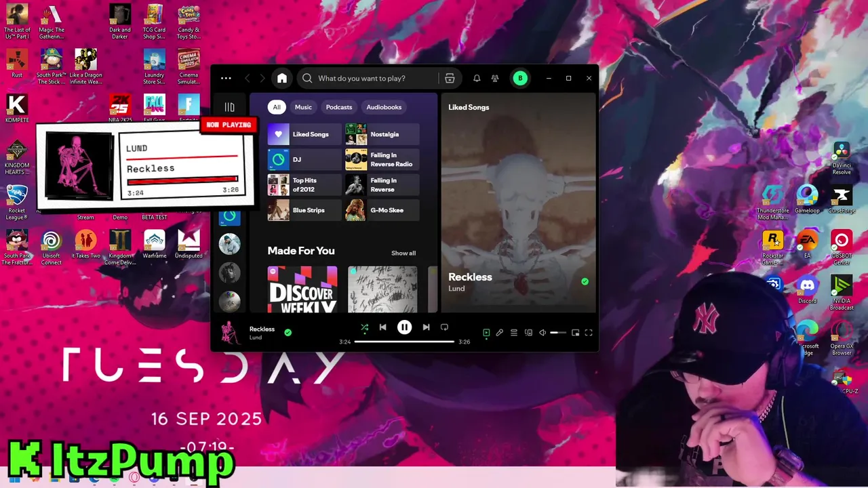Skip to previous track
This screenshot has height=488, width=868.
(x=382, y=327)
